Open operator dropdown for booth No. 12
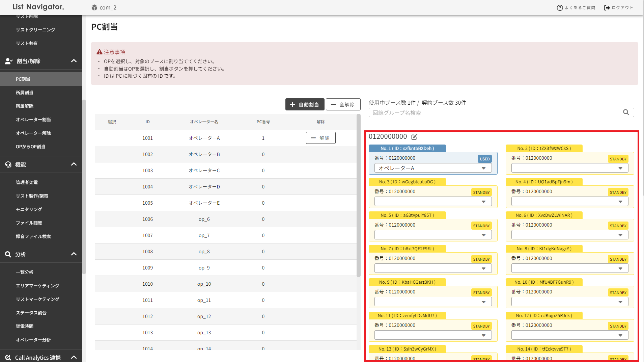 (x=570, y=335)
